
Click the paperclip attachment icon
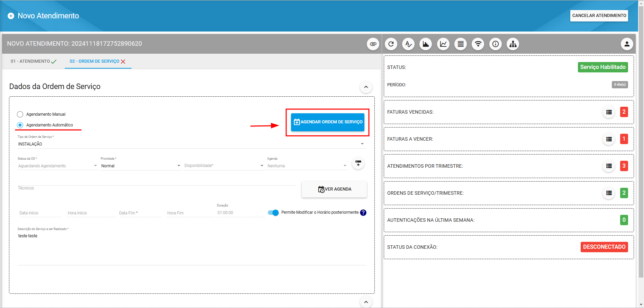373,44
